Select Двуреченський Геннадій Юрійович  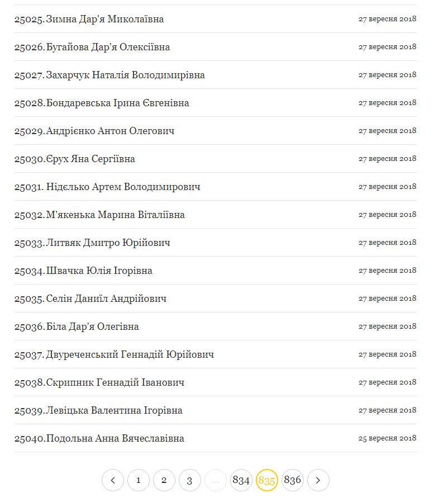[x=130, y=354]
